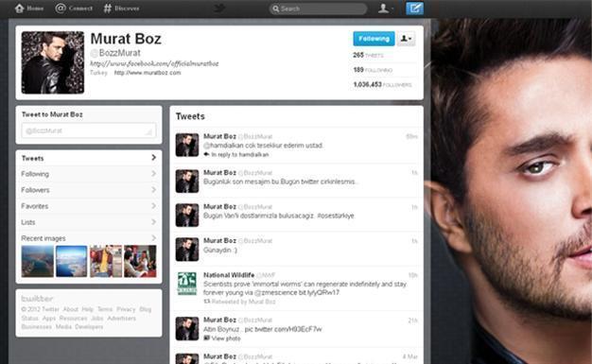Click the Retweeted by Murat Boz link

(x=244, y=302)
